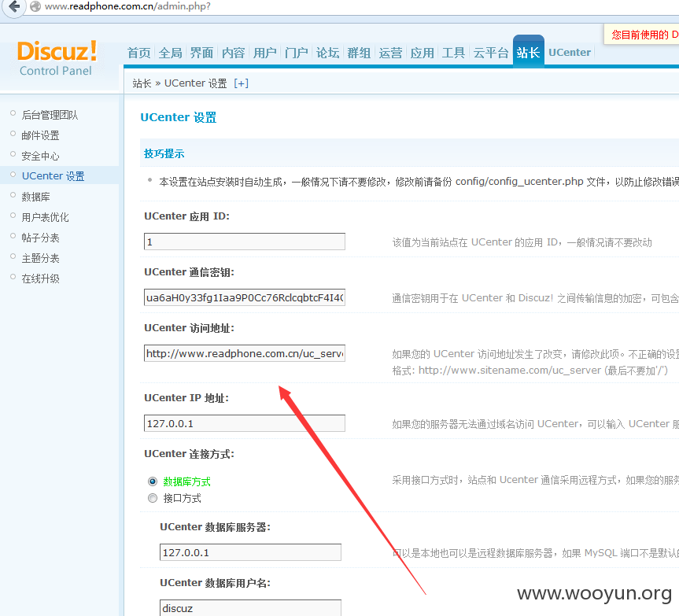Viewport: 679px width, 616px height.
Task: Open the 云平台 menu tab
Action: pos(491,53)
